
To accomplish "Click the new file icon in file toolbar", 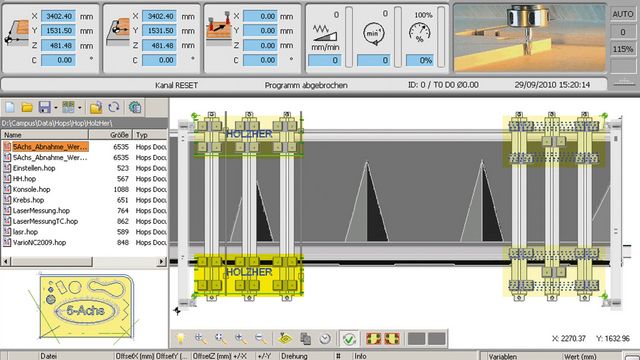I will [10, 107].
